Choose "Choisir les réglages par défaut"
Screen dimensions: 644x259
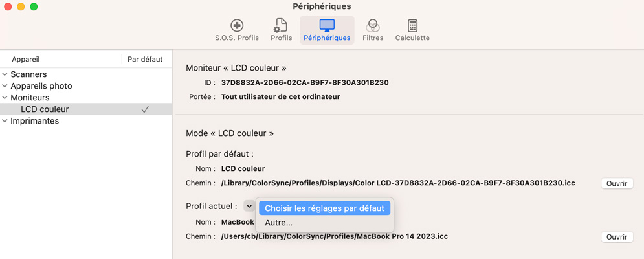[324, 208]
